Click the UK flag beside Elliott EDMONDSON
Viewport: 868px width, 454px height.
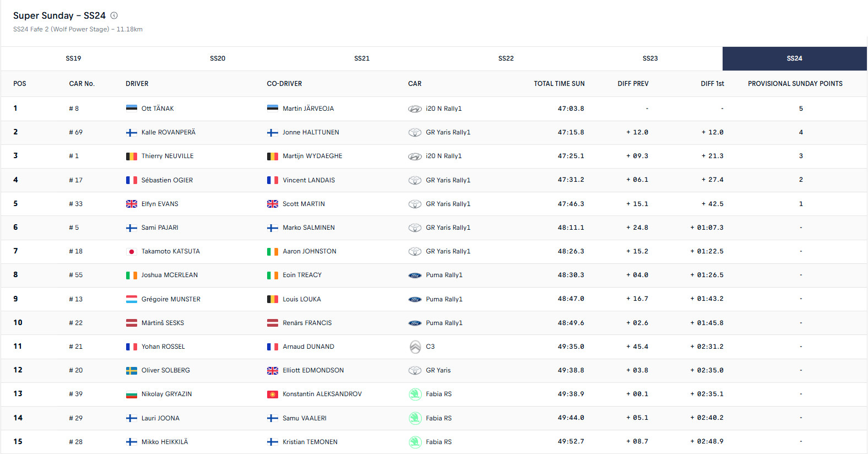pyautogui.click(x=273, y=370)
